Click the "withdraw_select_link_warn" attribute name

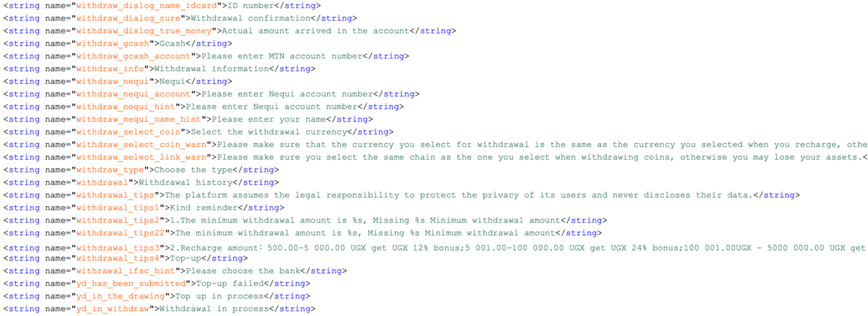tap(141, 157)
